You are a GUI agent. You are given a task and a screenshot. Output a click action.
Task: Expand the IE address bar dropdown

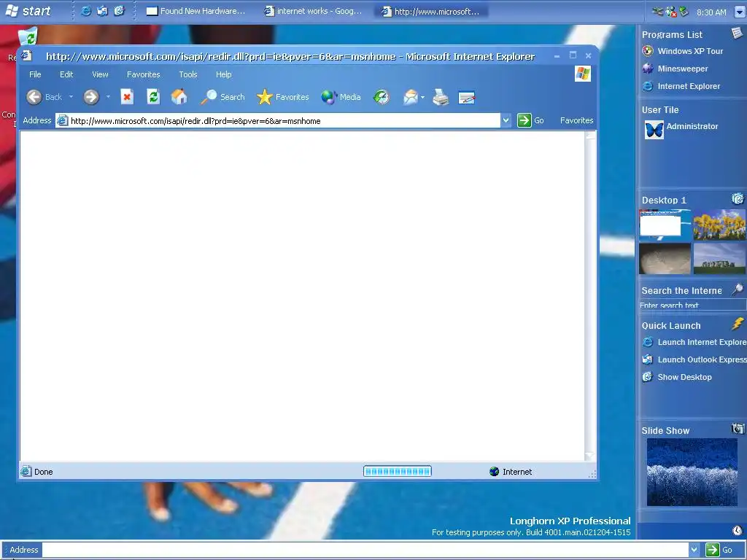(x=506, y=120)
